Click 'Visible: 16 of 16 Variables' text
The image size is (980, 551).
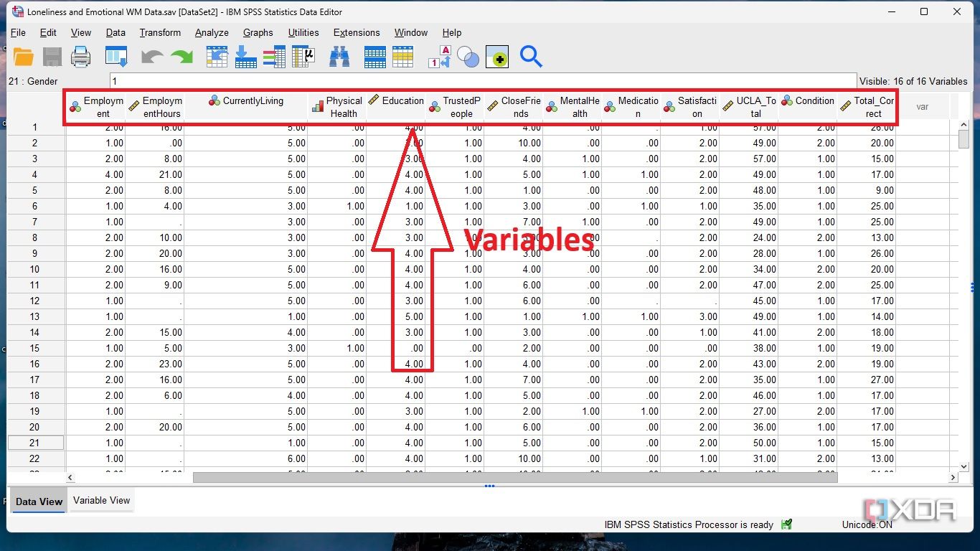pos(913,81)
